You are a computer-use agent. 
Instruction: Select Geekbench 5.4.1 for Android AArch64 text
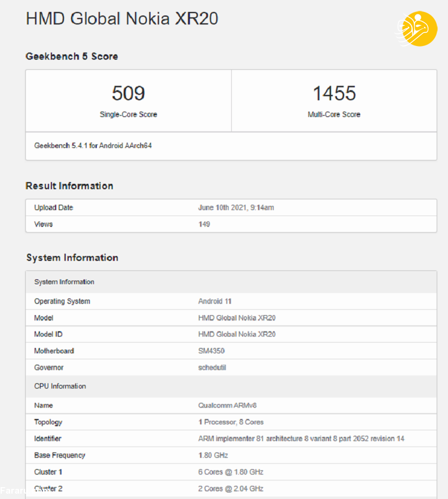point(93,146)
